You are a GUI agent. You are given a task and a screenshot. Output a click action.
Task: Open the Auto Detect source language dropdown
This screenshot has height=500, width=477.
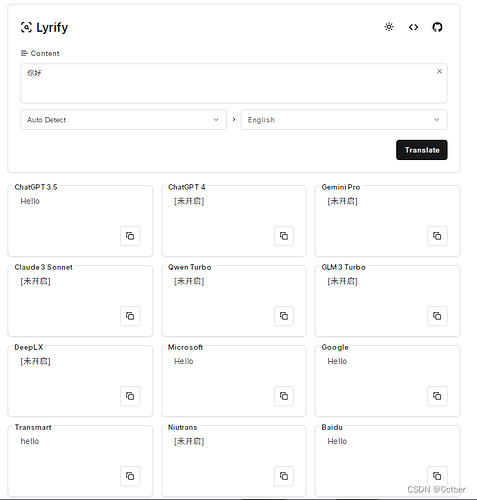click(x=123, y=120)
